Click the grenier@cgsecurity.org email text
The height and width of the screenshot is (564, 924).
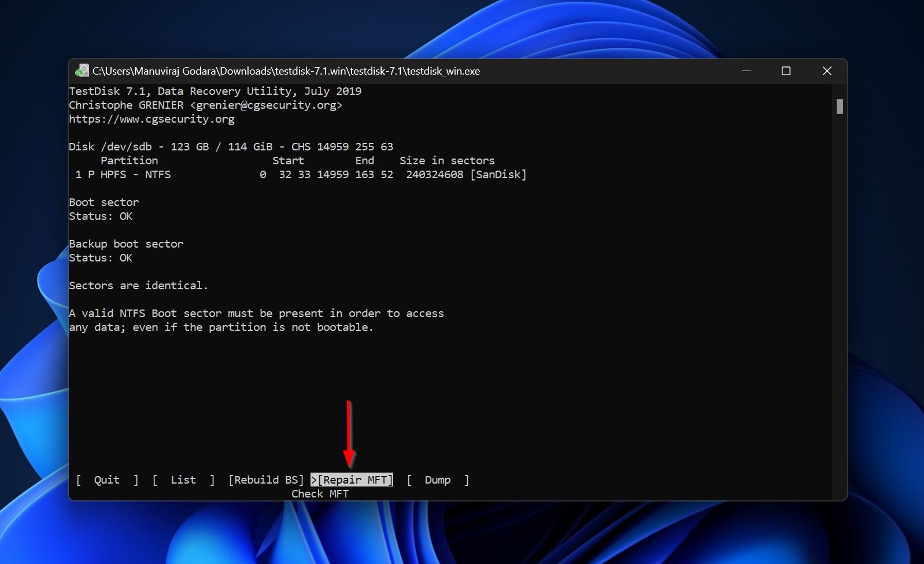point(266,105)
